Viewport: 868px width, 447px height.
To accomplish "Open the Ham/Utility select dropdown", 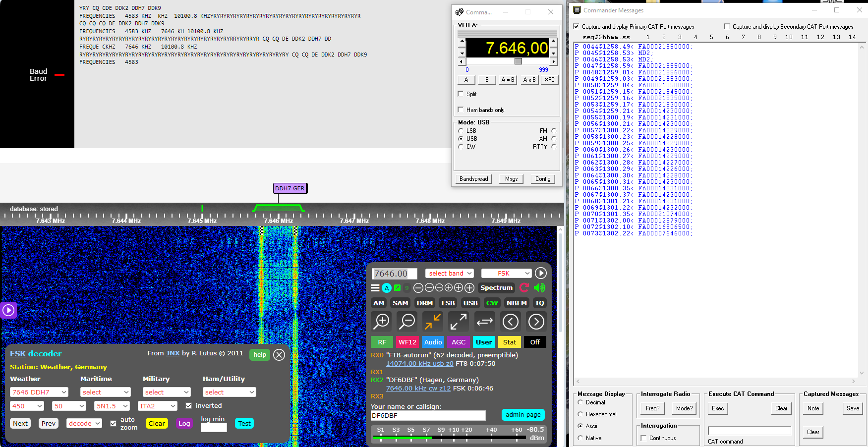I will (x=229, y=392).
